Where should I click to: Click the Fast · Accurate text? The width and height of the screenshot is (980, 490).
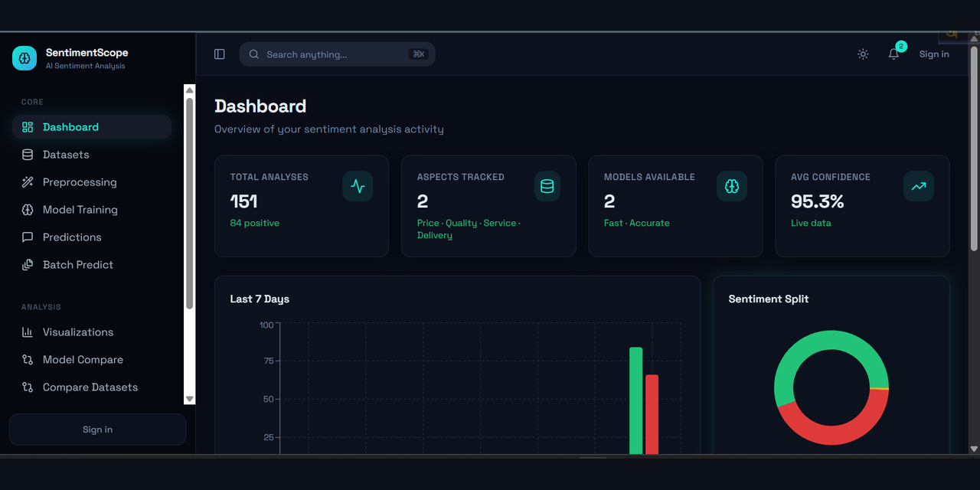[637, 223]
